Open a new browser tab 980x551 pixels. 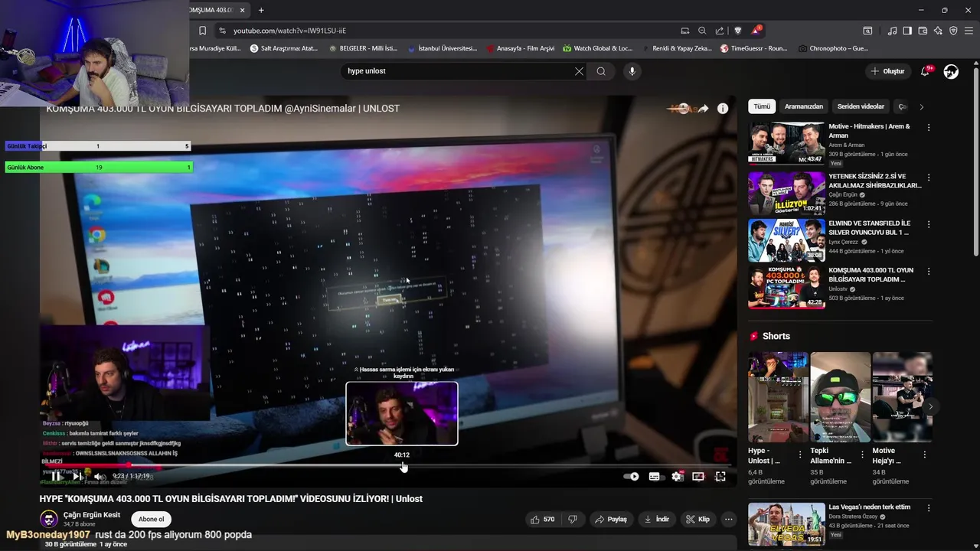click(x=261, y=10)
